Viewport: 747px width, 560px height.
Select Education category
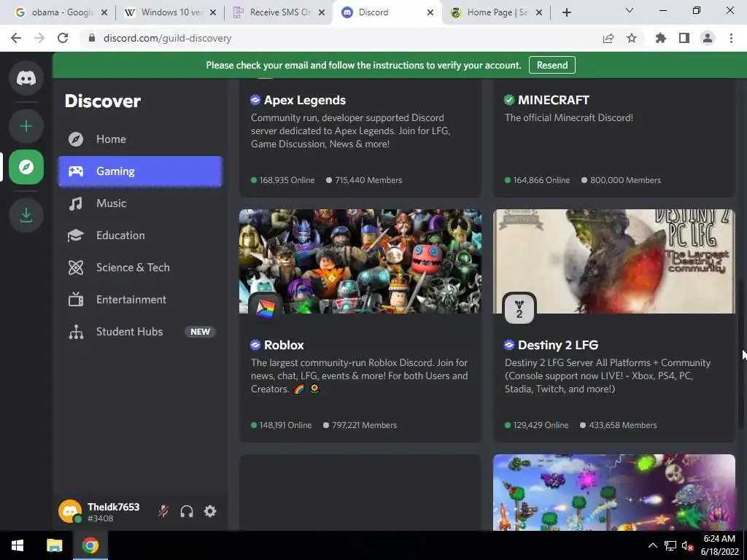pos(140,236)
